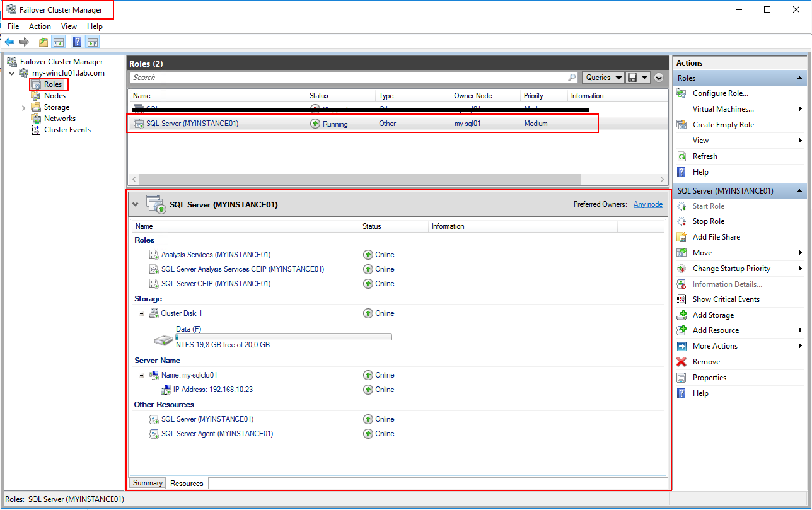This screenshot has width=812, height=510.
Task: Open the Action menu
Action: (x=40, y=26)
